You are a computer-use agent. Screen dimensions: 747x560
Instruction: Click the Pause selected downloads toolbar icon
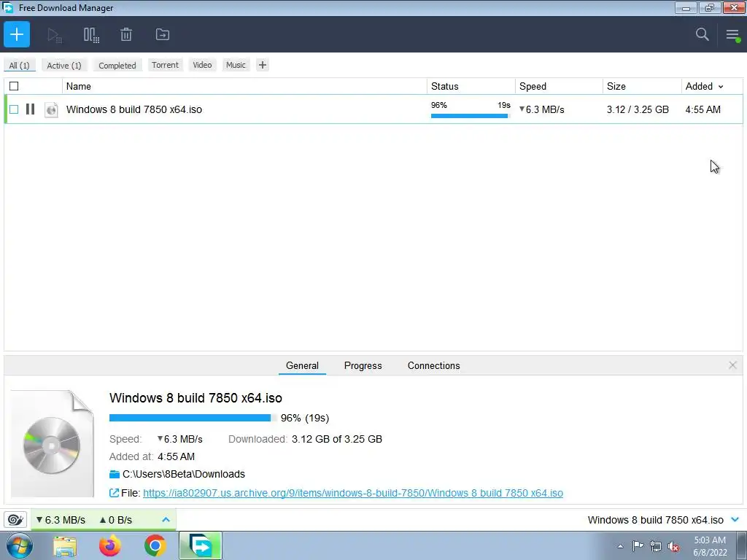coord(91,35)
